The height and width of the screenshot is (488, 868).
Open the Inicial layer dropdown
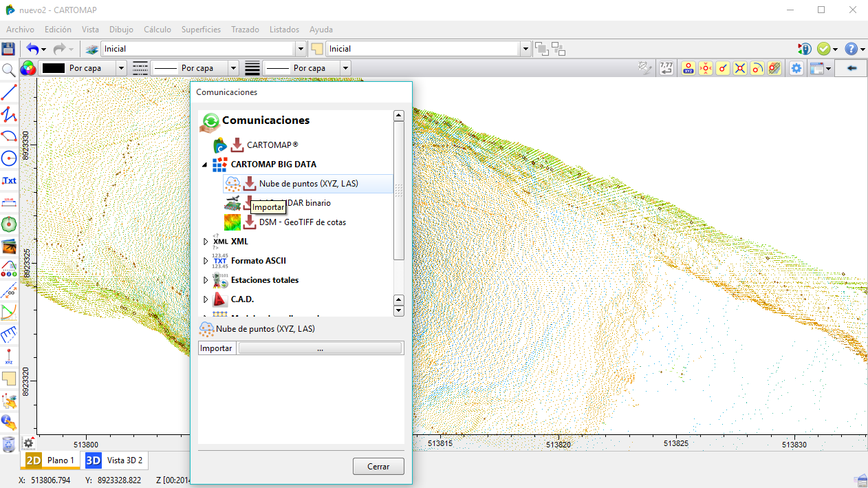301,49
